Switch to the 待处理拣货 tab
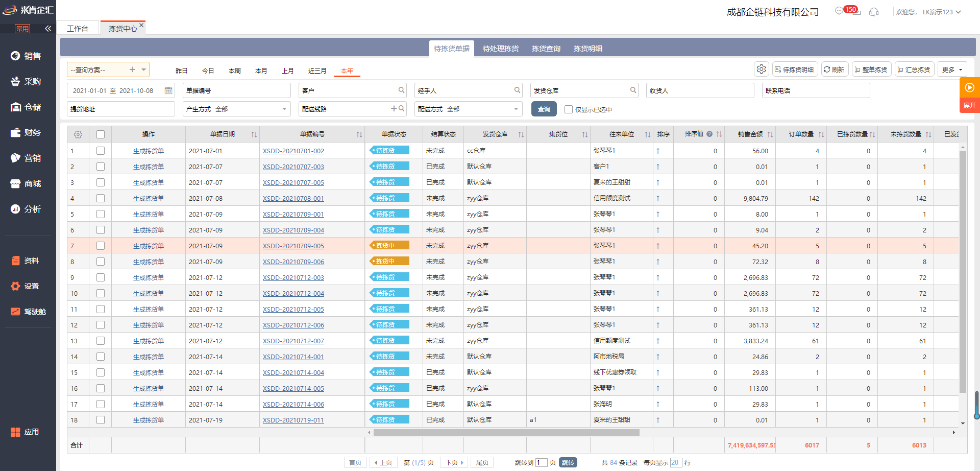This screenshot has width=980, height=471. click(x=500, y=49)
